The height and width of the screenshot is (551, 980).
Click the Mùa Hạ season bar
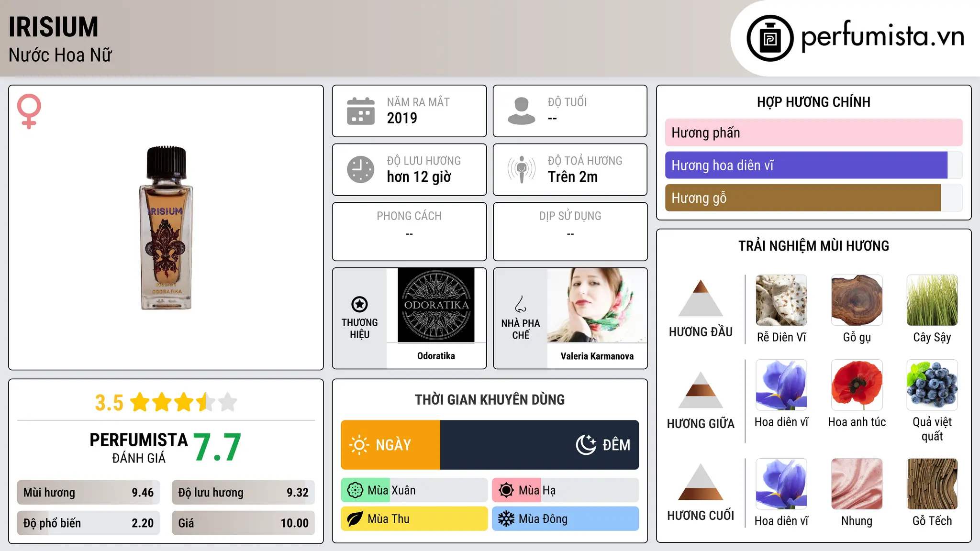(566, 490)
